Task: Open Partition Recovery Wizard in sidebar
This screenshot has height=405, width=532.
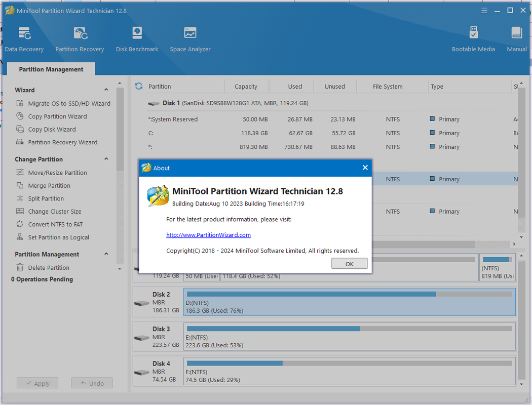Action: coord(57,142)
